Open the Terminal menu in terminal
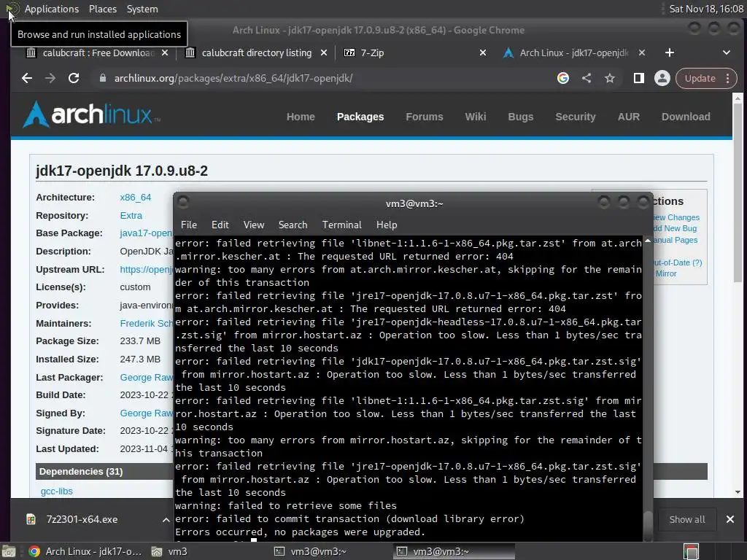This screenshot has height=560, width=747. point(341,225)
